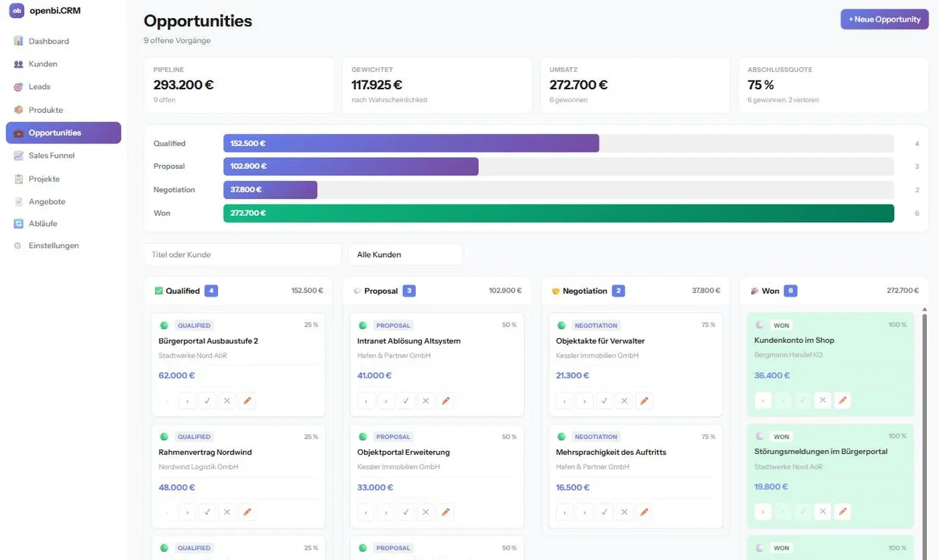Click the Negotiation column header count badge 2
This screenshot has height=560, width=939.
click(x=618, y=291)
